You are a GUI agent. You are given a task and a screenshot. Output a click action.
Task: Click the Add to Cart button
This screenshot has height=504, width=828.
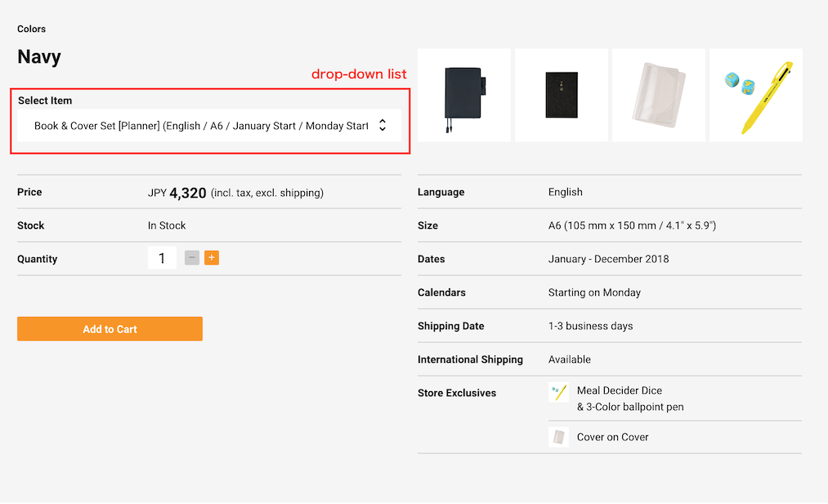pyautogui.click(x=110, y=329)
